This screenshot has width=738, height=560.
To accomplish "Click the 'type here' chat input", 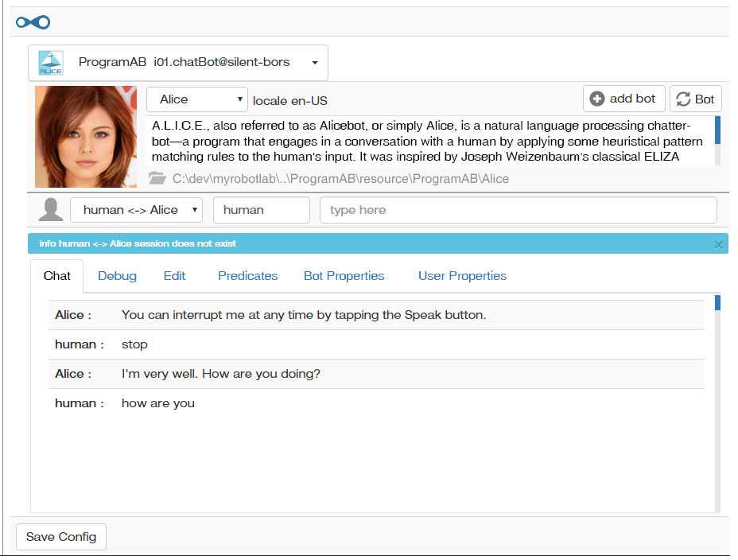I will click(x=519, y=210).
